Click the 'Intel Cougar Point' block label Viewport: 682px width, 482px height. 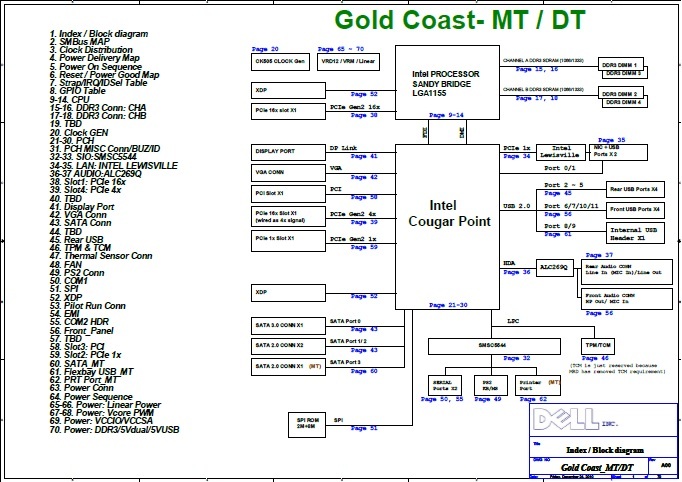click(x=449, y=214)
